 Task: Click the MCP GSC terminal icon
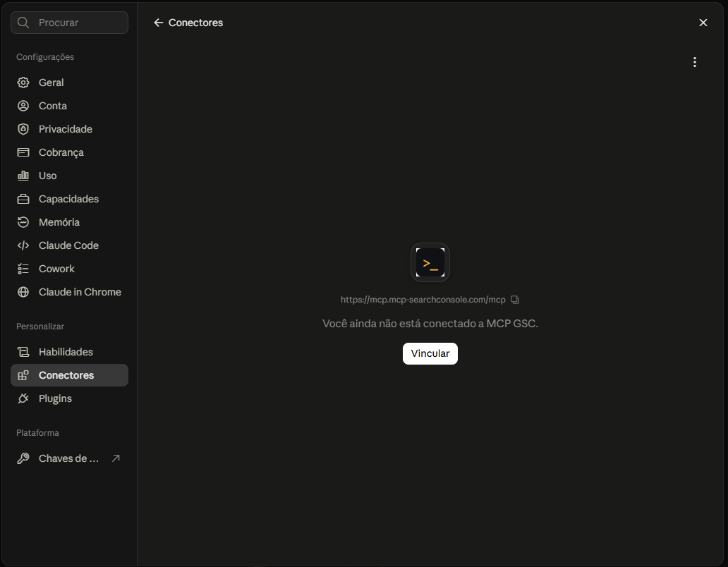[430, 262]
